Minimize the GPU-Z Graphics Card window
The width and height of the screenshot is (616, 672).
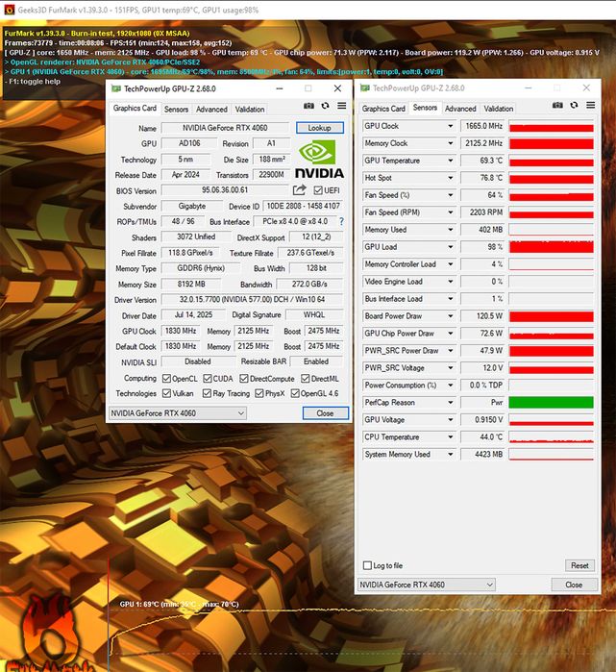click(x=280, y=88)
